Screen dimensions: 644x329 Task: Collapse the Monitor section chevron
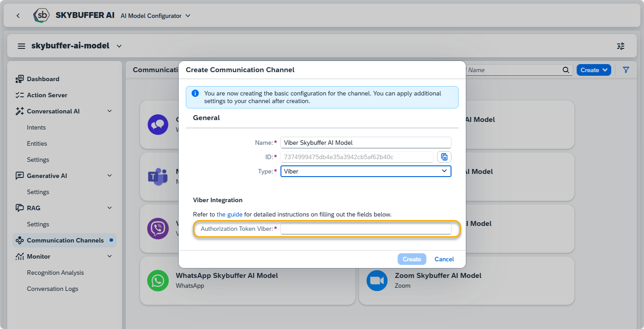(x=110, y=256)
